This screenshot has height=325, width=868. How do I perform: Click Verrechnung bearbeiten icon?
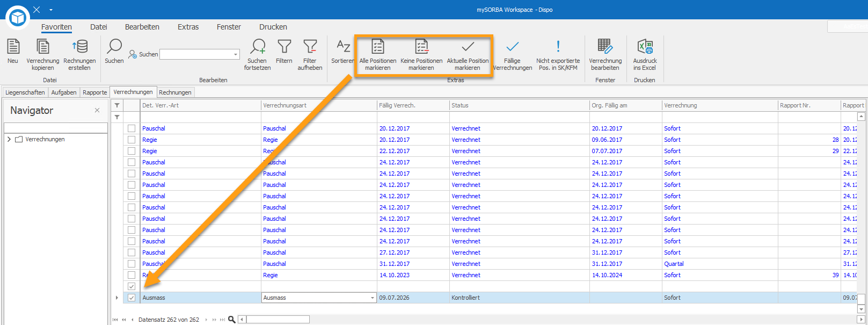(605, 46)
